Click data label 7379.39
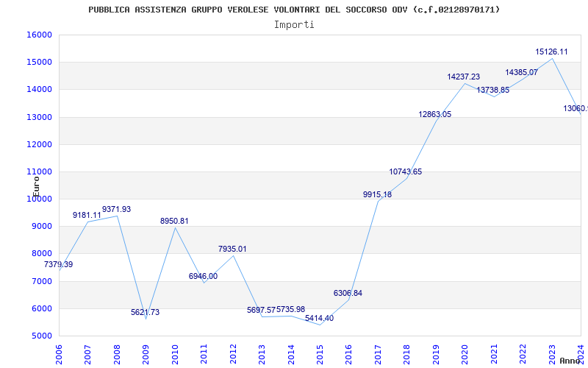Image resolution: width=588 pixels, height=368 pixels. coord(59,264)
